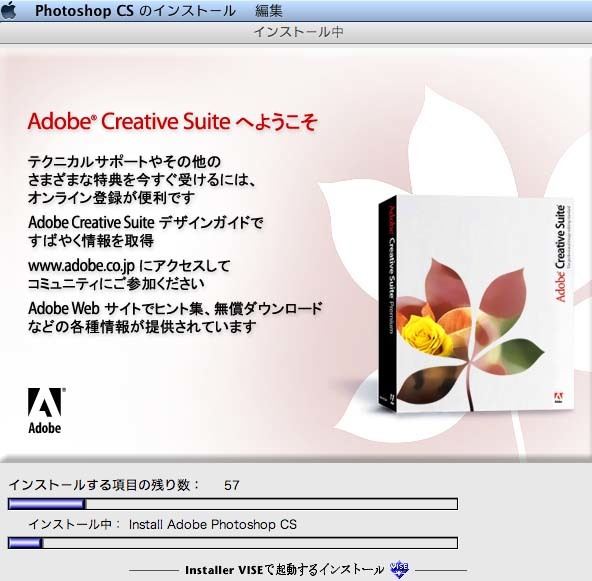Open the Apple menu
The image size is (592, 581).
click(x=9, y=10)
